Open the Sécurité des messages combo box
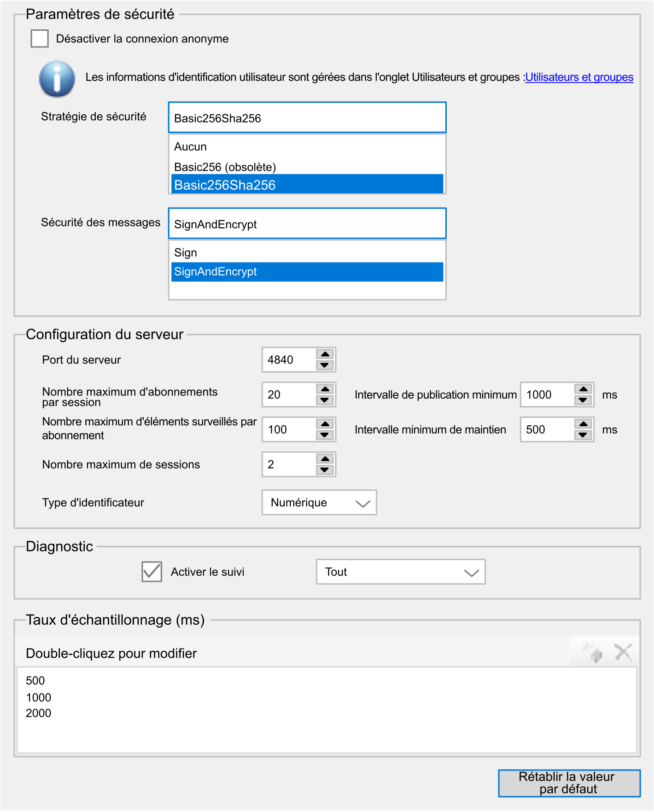The height and width of the screenshot is (812, 654). (307, 223)
